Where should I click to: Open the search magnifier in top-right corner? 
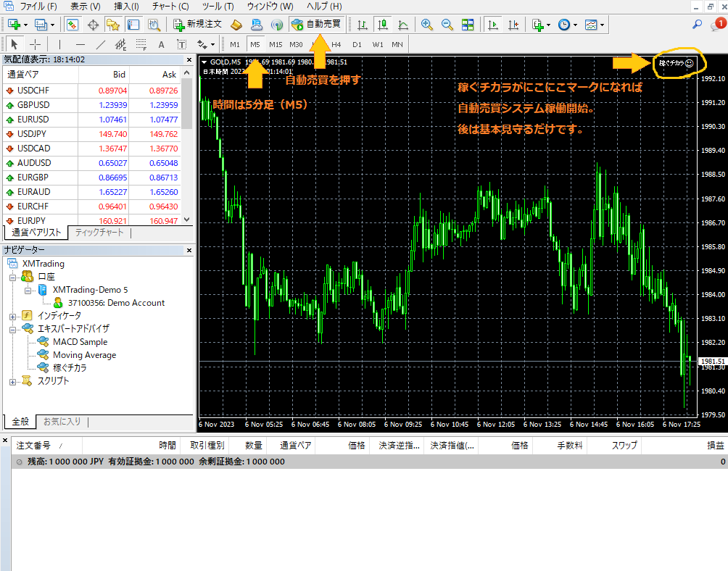698,24
